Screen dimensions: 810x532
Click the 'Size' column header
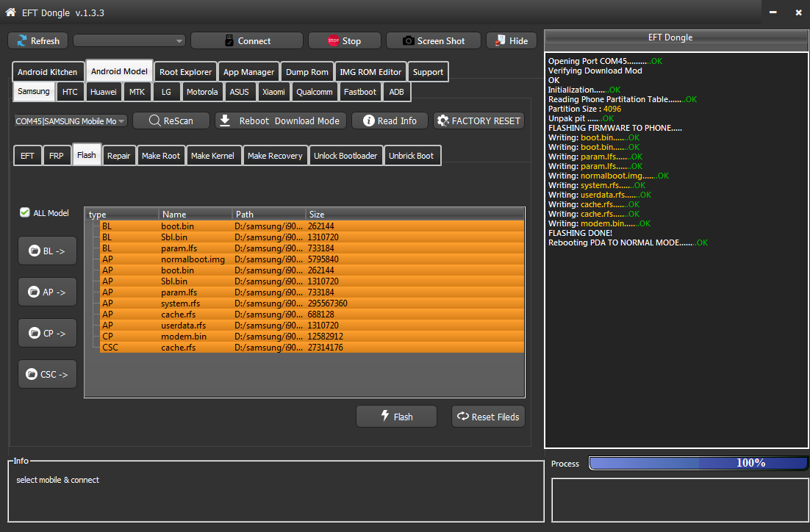[415, 215]
